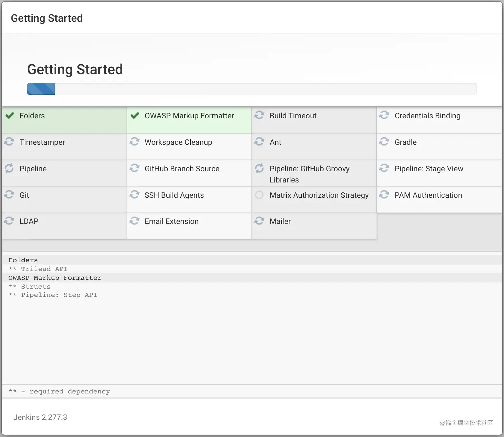Click the Jenkins 2.277.3 version text
Viewport: 504px width, 437px height.
point(40,417)
